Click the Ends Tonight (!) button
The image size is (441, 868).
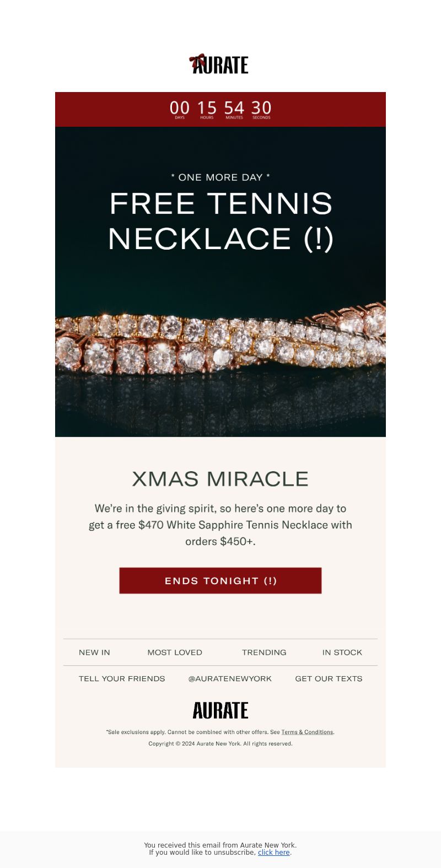[x=220, y=581]
